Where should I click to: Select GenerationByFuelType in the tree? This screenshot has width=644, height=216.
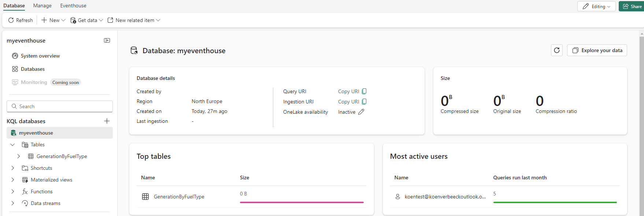(x=62, y=156)
